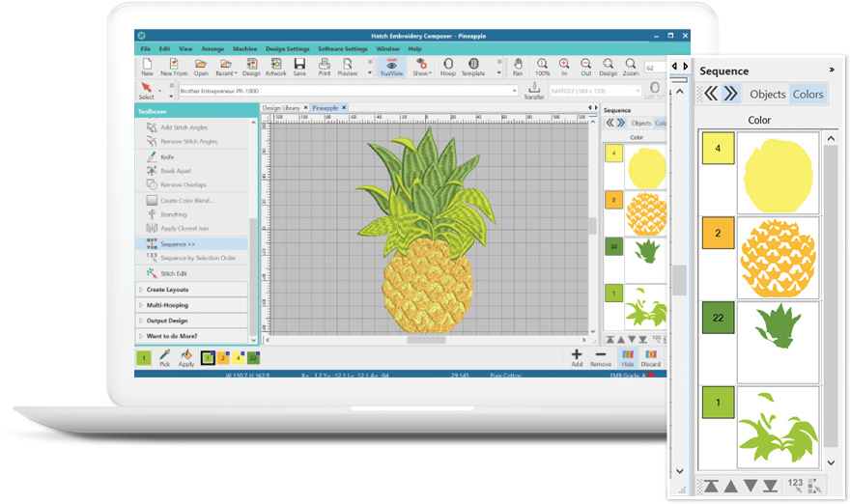850x504 pixels.
Task: Click the Move to end icon in enlarged Sequence
Action: [771, 486]
